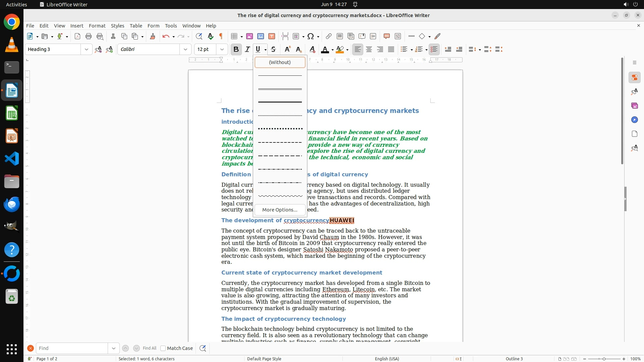
Task: Open the Styles menu
Action: tap(117, 25)
